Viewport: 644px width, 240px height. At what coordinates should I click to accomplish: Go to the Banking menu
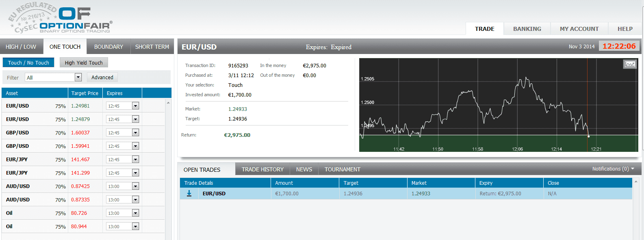(527, 29)
